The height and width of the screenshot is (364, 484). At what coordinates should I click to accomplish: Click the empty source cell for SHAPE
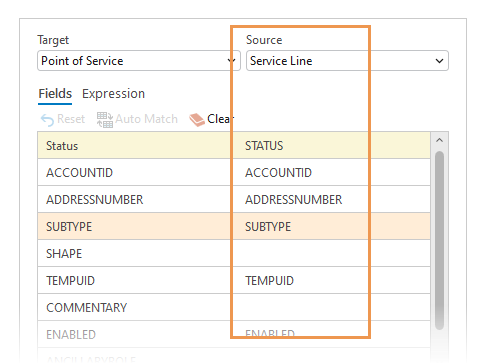point(331,253)
